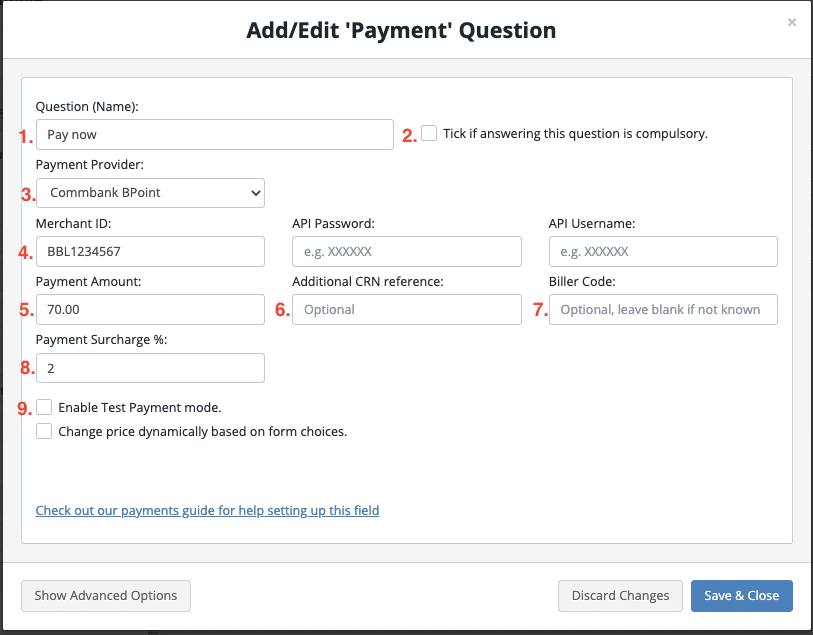Image resolution: width=813 pixels, height=635 pixels.
Task: Click Discard Changes
Action: pyautogui.click(x=620, y=595)
